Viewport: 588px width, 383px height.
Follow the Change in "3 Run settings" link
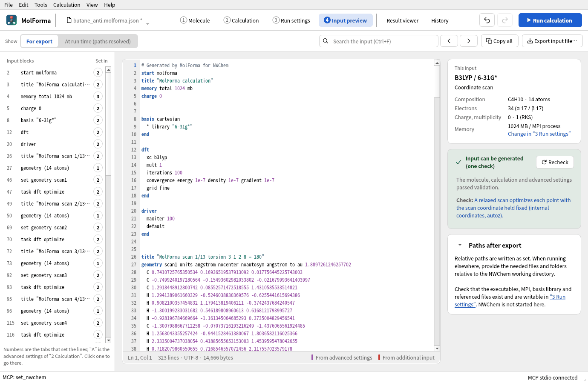coord(539,134)
